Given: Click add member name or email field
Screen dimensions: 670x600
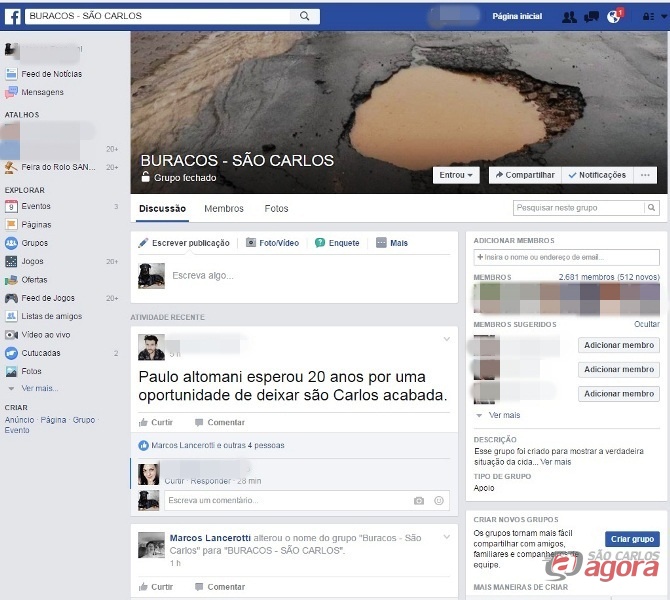Looking at the screenshot, I should 567,257.
